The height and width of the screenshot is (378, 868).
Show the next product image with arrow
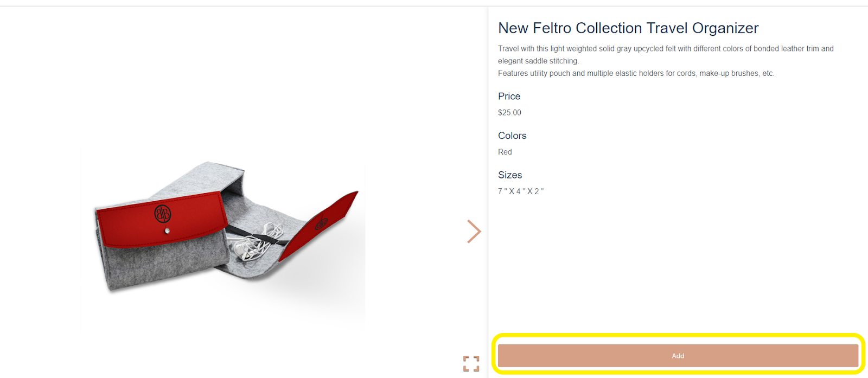point(474,232)
